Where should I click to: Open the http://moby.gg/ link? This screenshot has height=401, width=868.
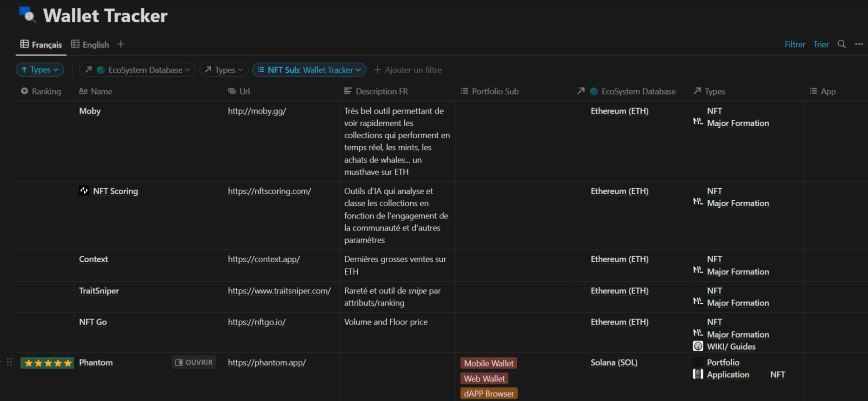257,111
